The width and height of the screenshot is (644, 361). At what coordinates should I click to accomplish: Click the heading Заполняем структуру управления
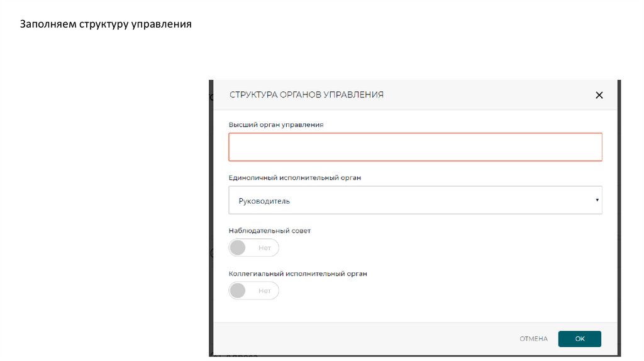(106, 25)
